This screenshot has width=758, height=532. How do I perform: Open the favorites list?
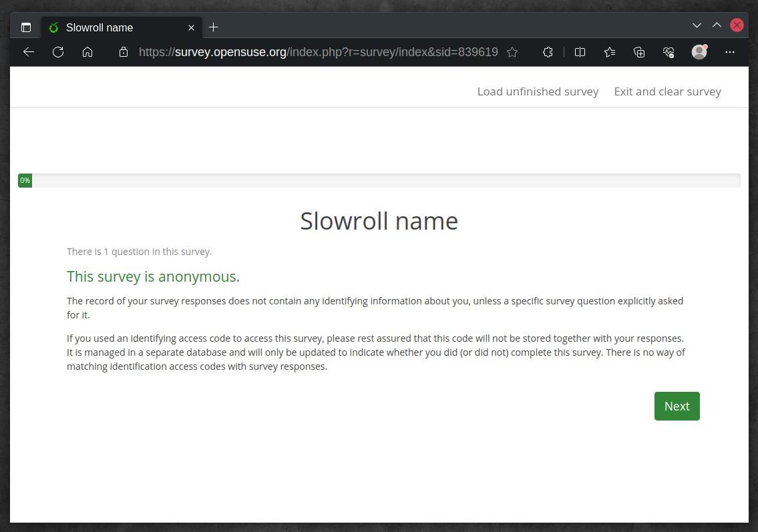610,52
